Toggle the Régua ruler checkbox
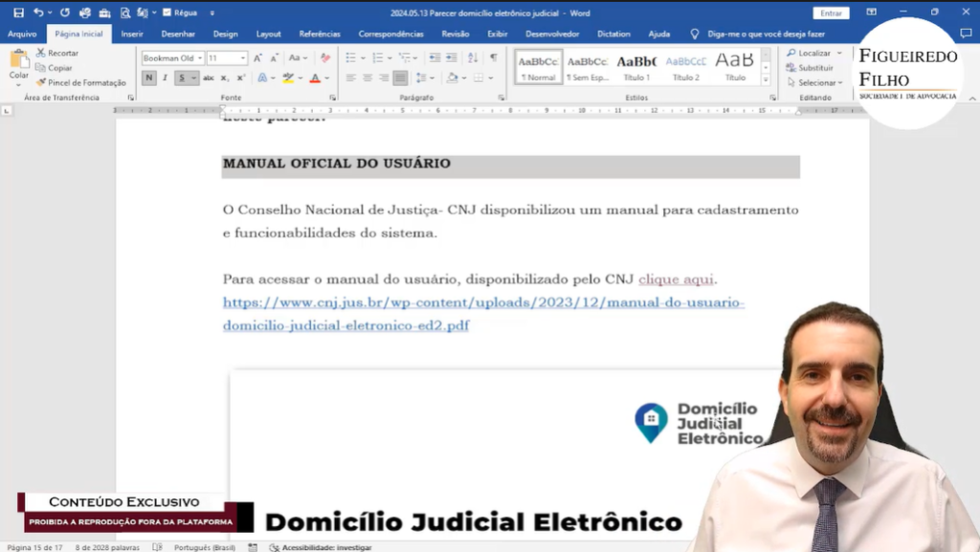Screen dimensions: 980x552 tap(167, 12)
